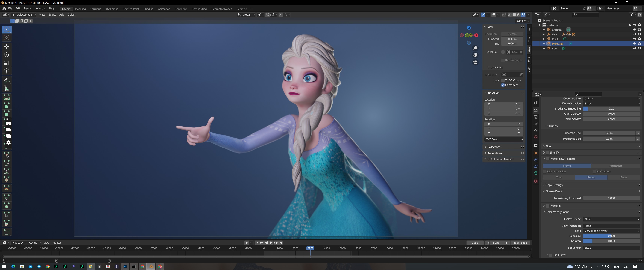The image size is (644, 270).
Task: Click the pan hand viewport gizmo
Action: [475, 55]
